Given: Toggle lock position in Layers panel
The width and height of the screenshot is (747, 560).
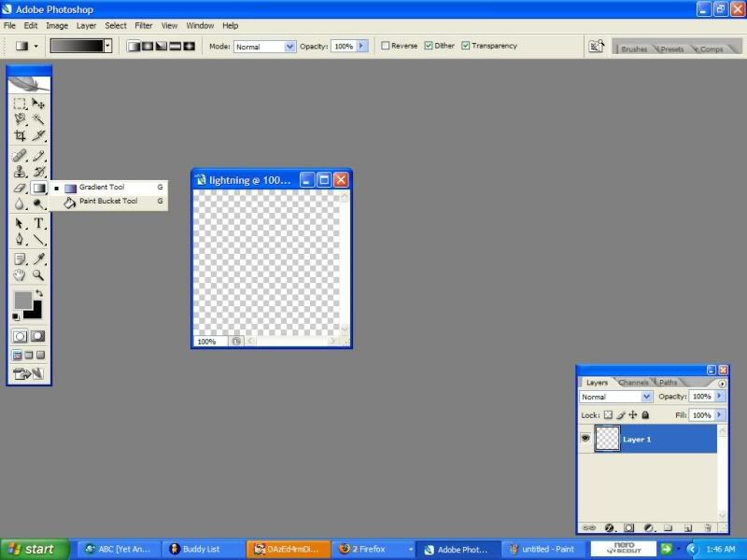Looking at the screenshot, I should [x=633, y=415].
